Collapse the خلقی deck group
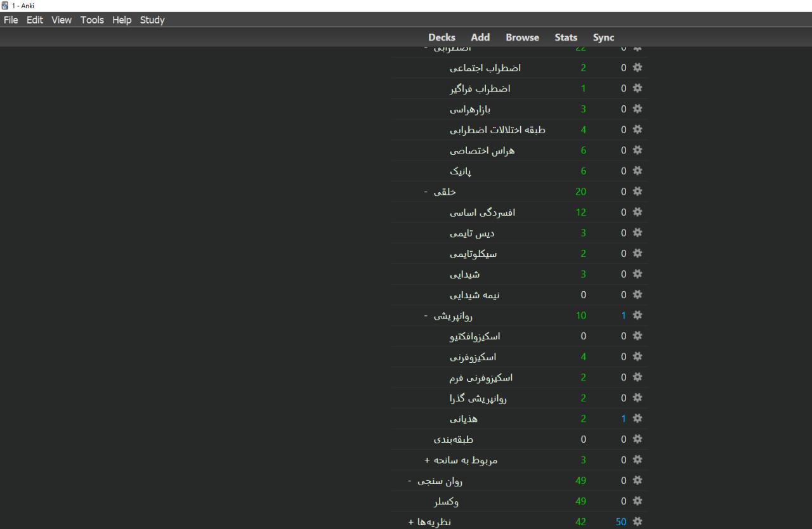This screenshot has height=529, width=812. click(x=426, y=192)
